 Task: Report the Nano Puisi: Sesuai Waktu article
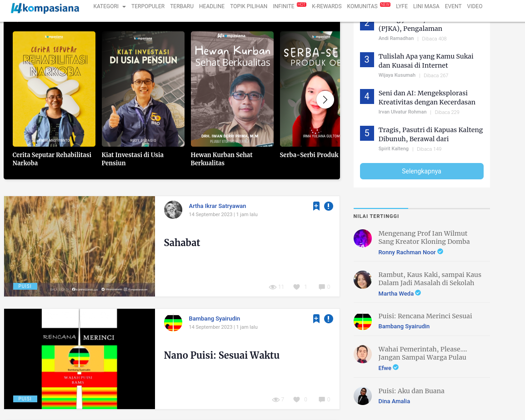[x=329, y=319]
